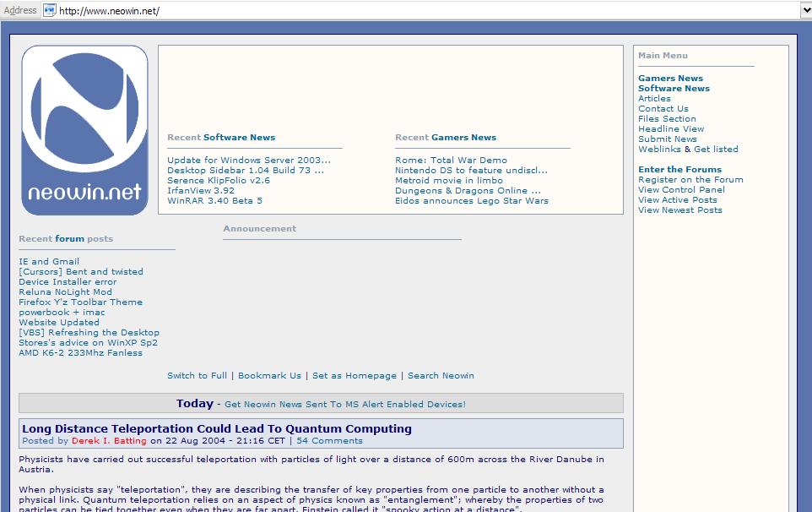Click the Get listed link
This screenshot has width=812, height=512.
pyautogui.click(x=716, y=149)
